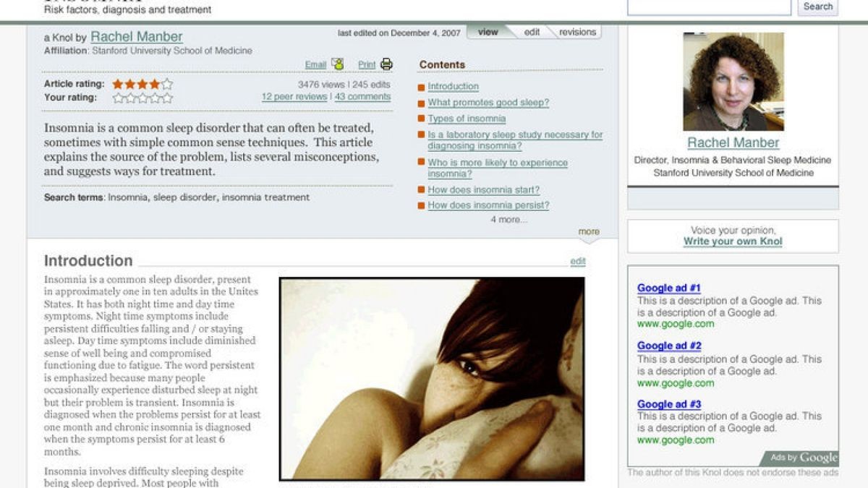
Task: Open the '43 comments' link
Action: pyautogui.click(x=362, y=97)
